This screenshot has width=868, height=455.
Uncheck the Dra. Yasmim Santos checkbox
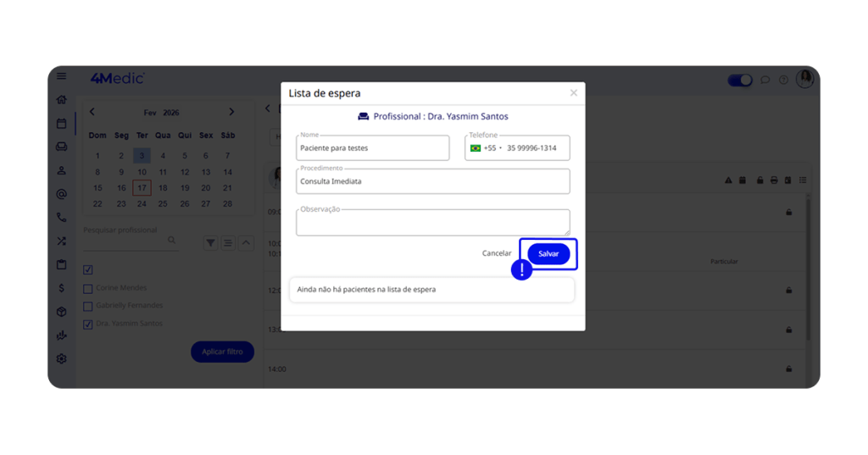(x=88, y=324)
